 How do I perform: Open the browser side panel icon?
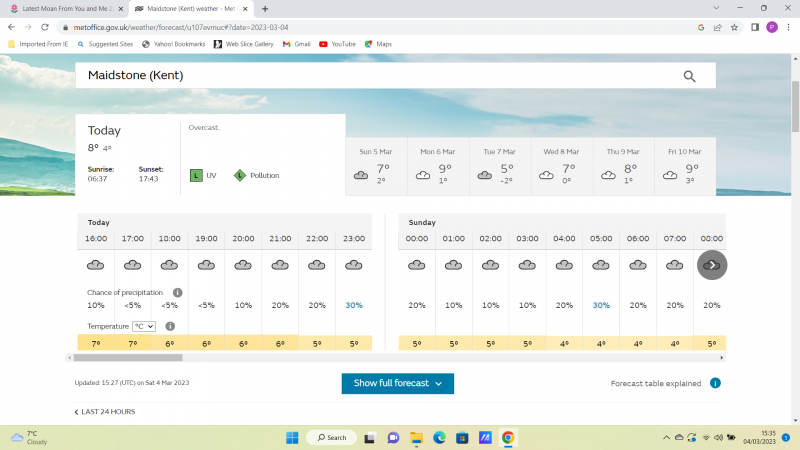(755, 28)
